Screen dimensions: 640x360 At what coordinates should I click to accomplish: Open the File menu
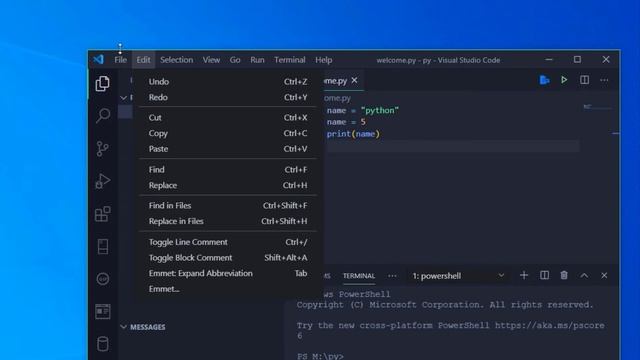coord(120,60)
